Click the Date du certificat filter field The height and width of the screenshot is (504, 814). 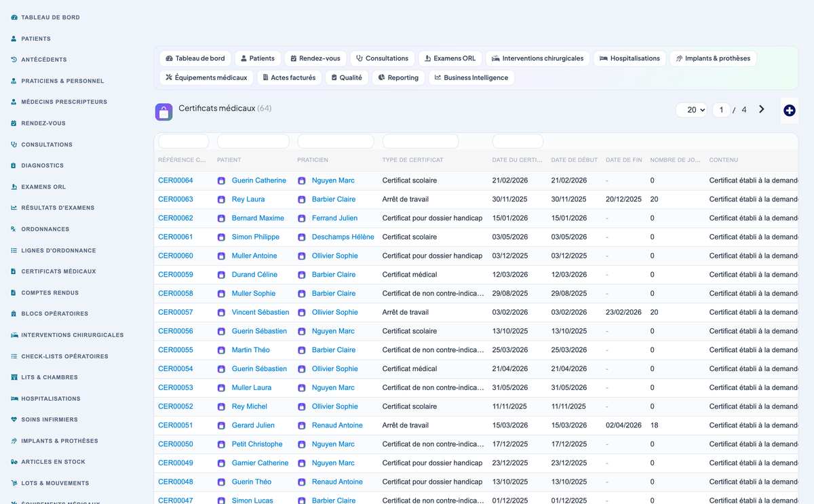pyautogui.click(x=518, y=141)
